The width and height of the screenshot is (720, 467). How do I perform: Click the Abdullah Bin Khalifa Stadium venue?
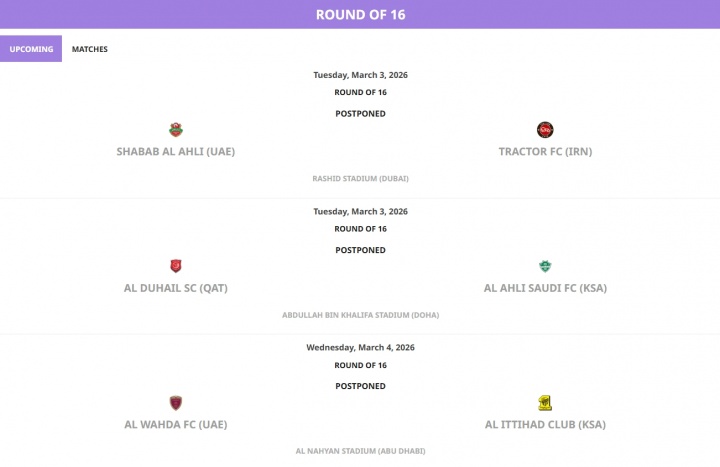360,315
